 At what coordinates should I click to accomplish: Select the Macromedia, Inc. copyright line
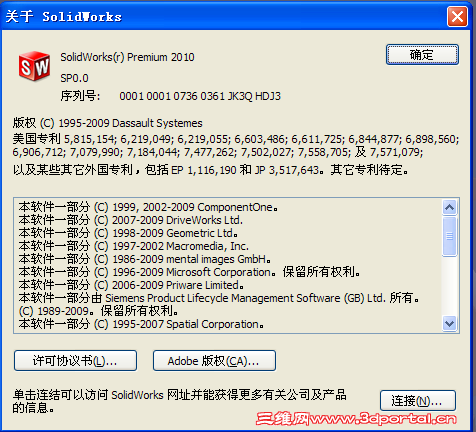point(134,246)
